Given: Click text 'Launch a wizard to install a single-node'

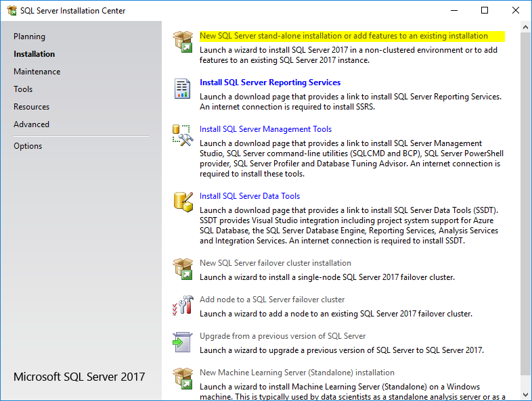Looking at the screenshot, I should tap(270, 278).
